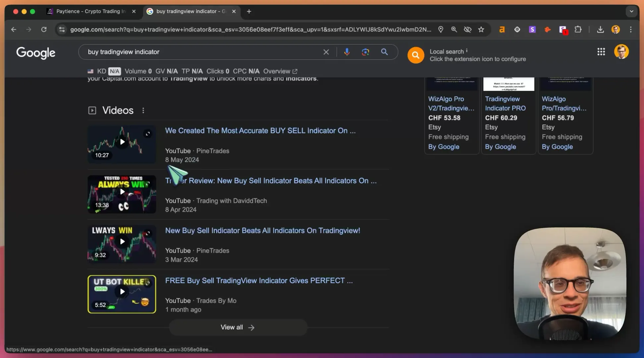
Task: Open the site information icon in address bar
Action: [x=62, y=30]
